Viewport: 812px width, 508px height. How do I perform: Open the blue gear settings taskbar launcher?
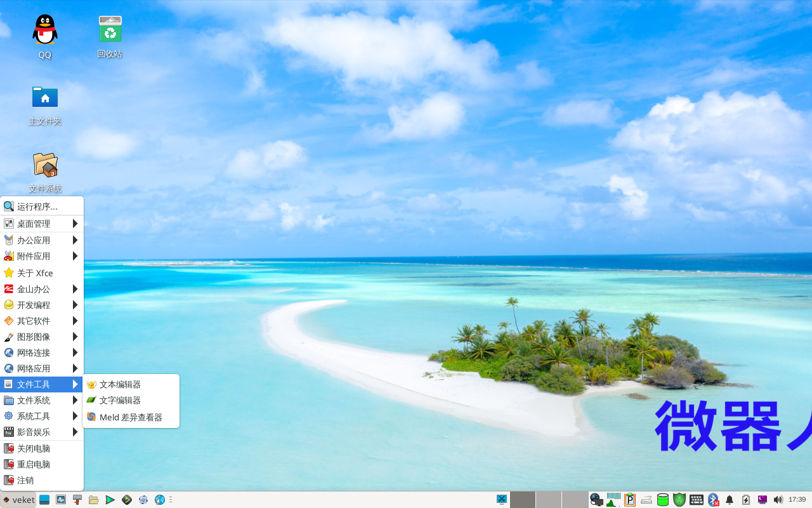(x=143, y=500)
